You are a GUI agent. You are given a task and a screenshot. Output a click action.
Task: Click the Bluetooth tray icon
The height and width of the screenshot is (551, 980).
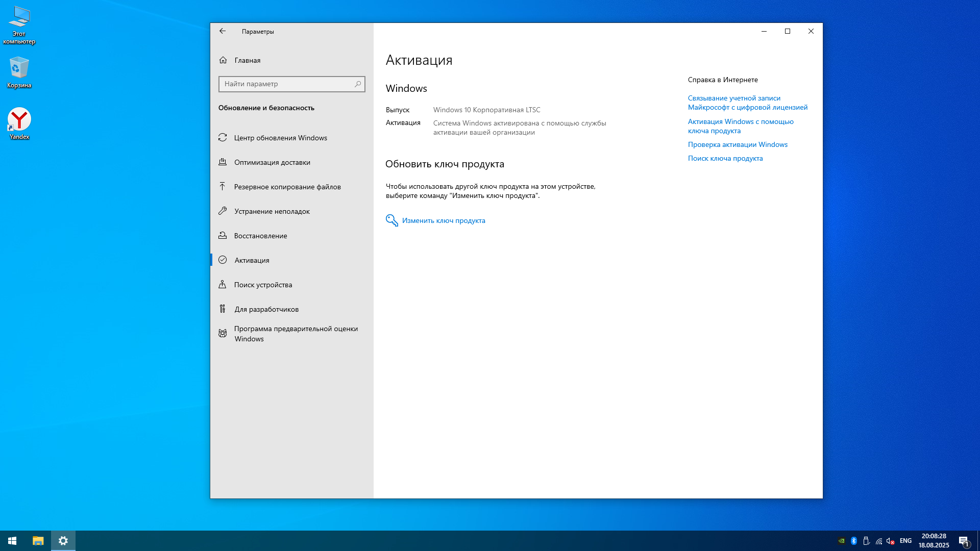pos(853,541)
